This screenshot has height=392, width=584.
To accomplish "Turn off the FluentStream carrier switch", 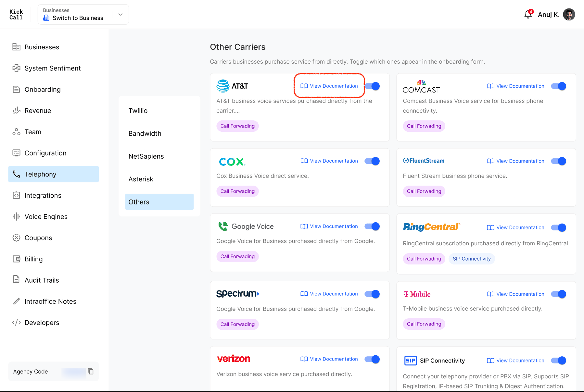I will (x=559, y=161).
